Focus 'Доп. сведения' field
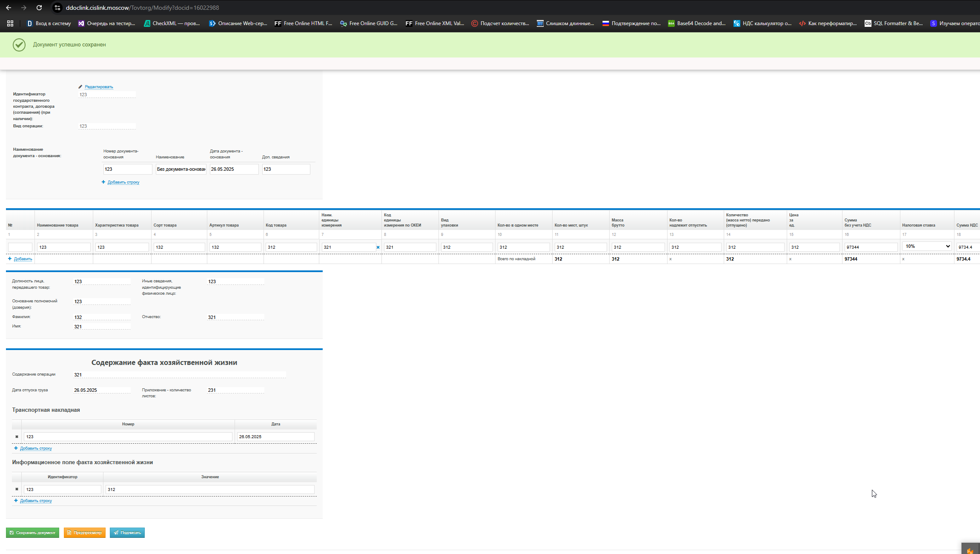The image size is (980, 554). [286, 169]
